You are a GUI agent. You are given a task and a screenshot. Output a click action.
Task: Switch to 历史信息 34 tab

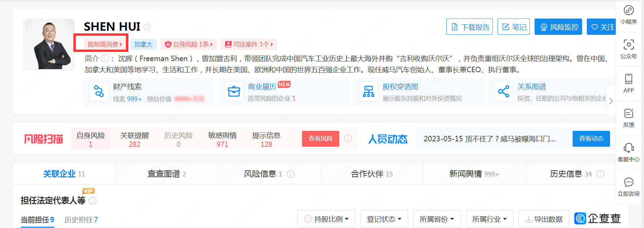click(x=571, y=174)
